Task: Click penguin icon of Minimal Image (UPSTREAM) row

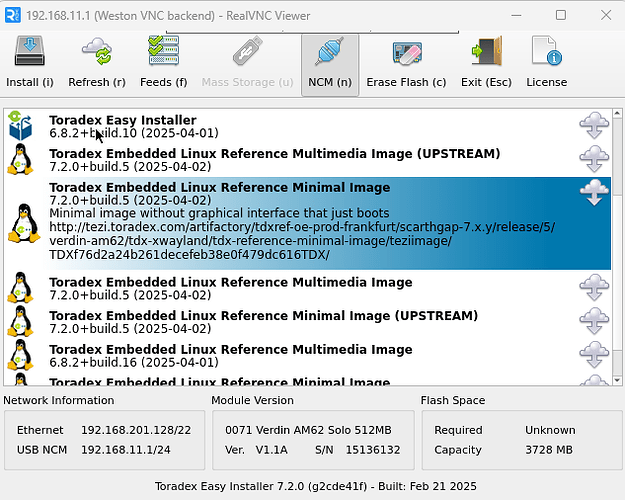Action: coord(20,321)
